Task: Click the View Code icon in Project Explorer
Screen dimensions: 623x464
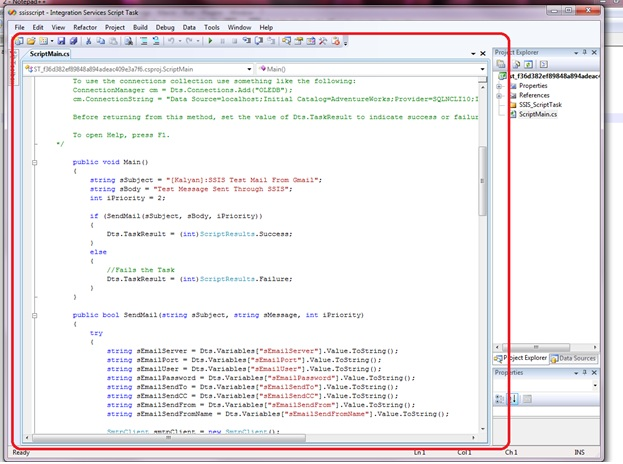Action: [544, 64]
